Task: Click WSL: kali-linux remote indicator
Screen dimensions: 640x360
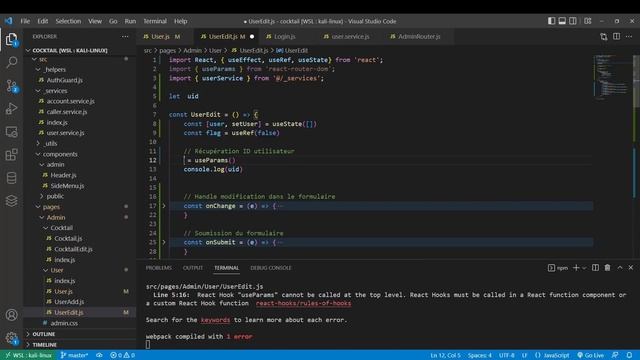Action: pos(28,355)
